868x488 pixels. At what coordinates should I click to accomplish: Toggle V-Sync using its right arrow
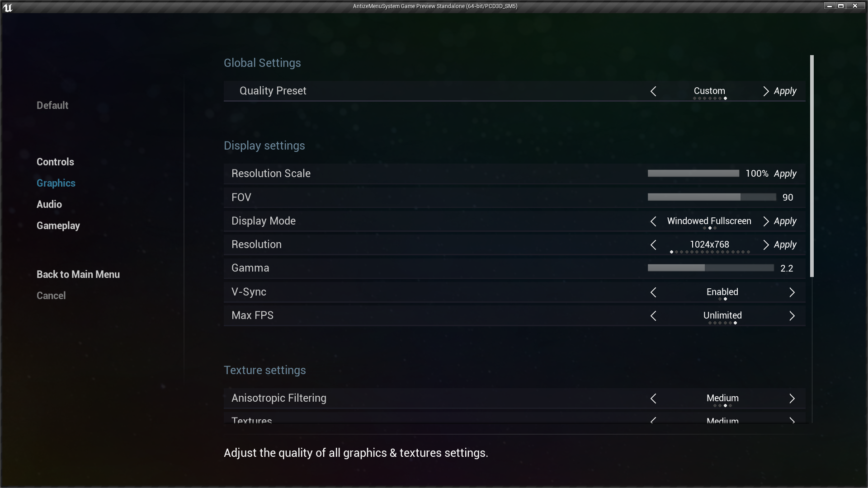click(792, 292)
